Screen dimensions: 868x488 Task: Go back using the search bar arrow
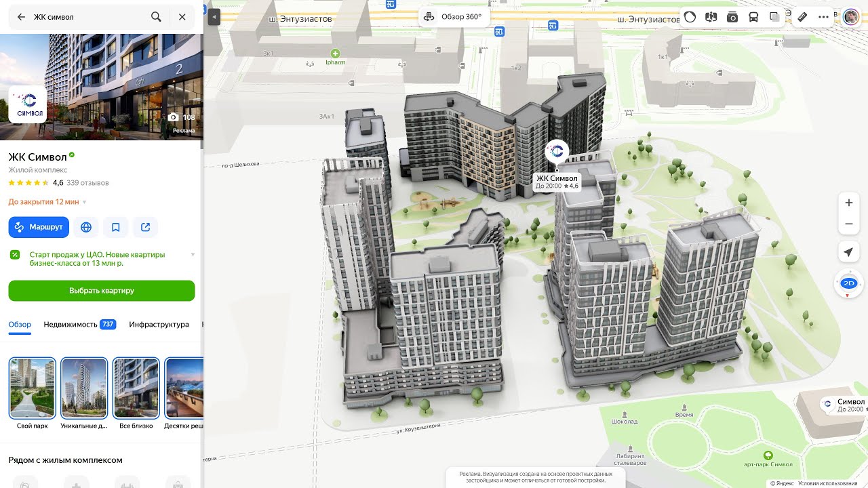(21, 17)
